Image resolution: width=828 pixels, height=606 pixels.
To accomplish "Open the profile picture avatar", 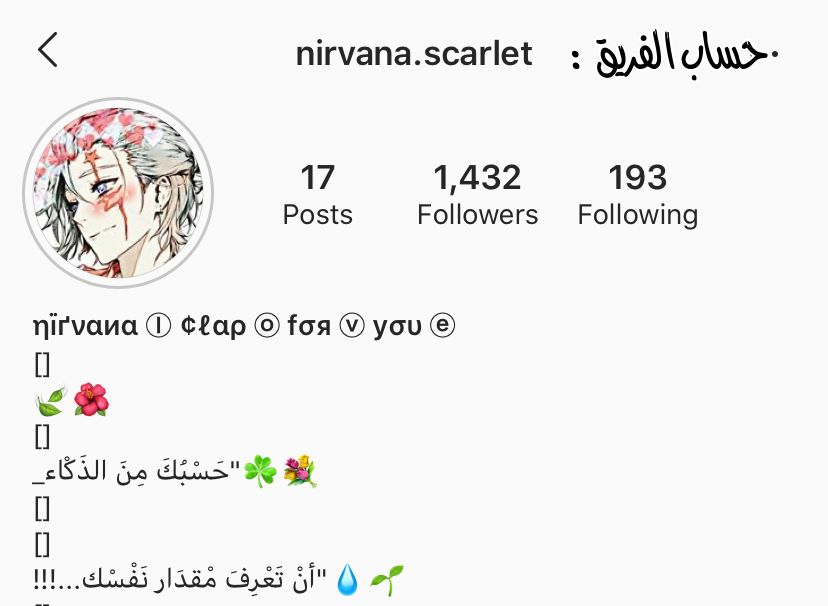I will click(118, 193).
